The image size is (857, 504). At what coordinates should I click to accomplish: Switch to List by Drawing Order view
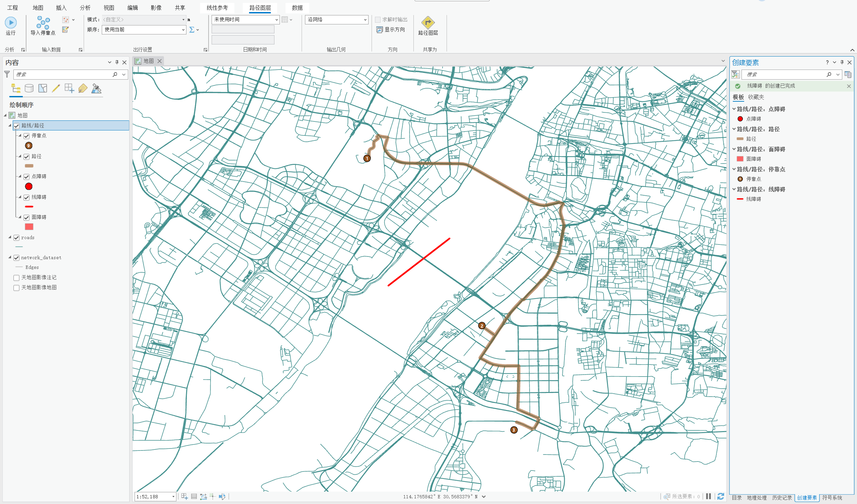pyautogui.click(x=16, y=88)
